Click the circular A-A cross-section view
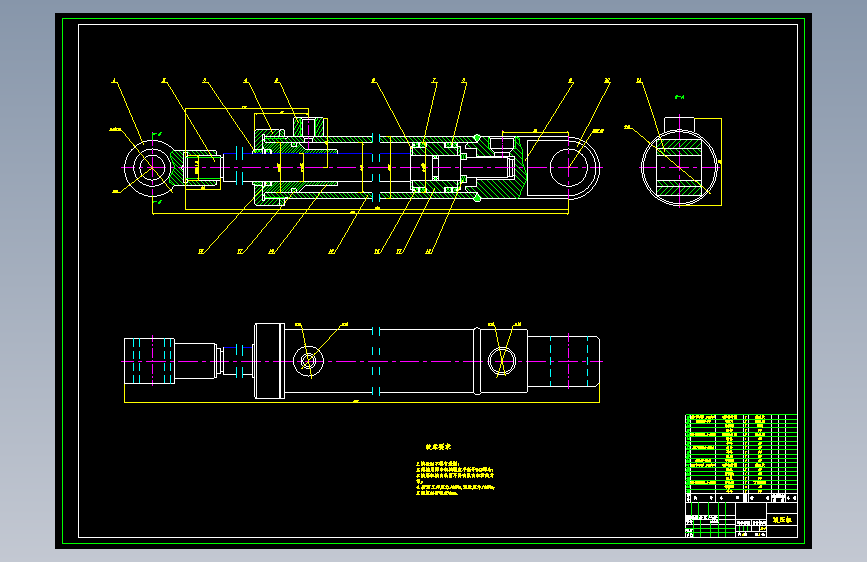This screenshot has width=867, height=562. (679, 167)
